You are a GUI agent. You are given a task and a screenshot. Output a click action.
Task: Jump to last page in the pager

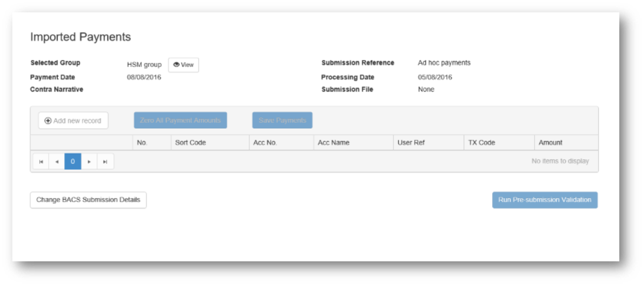point(105,161)
